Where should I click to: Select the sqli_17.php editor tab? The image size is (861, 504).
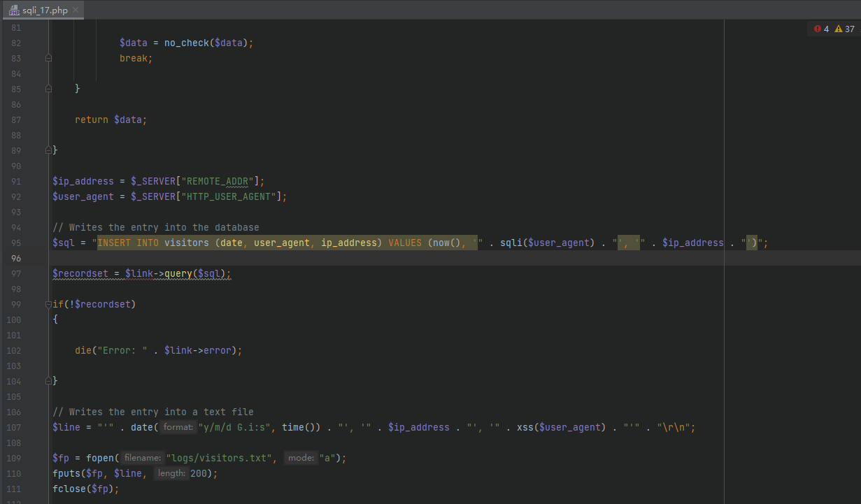tap(43, 10)
